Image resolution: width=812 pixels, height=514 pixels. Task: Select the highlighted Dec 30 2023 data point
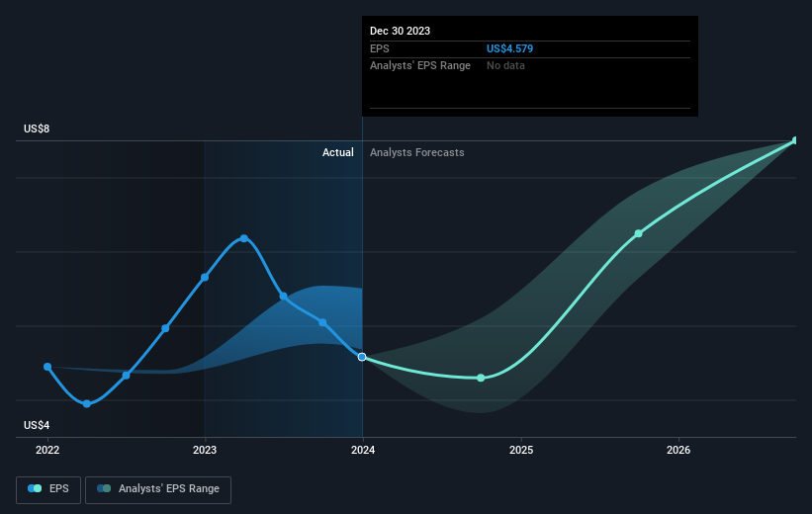pyautogui.click(x=362, y=356)
